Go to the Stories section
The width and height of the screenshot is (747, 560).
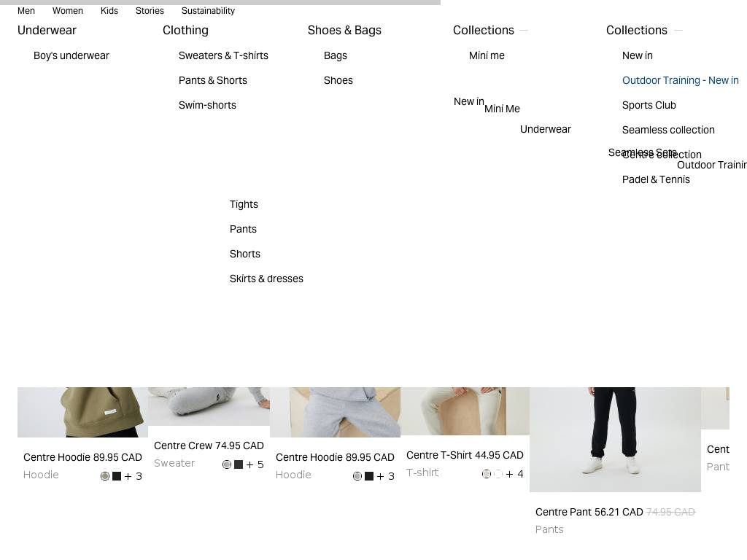point(150,10)
